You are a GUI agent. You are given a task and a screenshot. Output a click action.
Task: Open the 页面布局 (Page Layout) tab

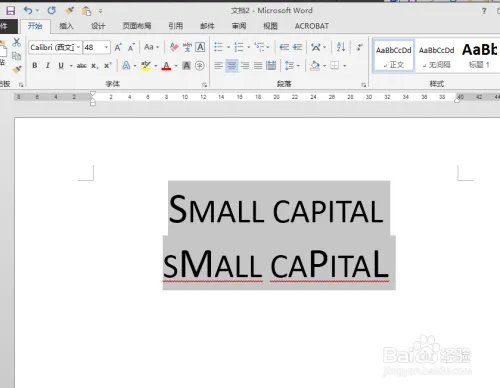pos(137,26)
